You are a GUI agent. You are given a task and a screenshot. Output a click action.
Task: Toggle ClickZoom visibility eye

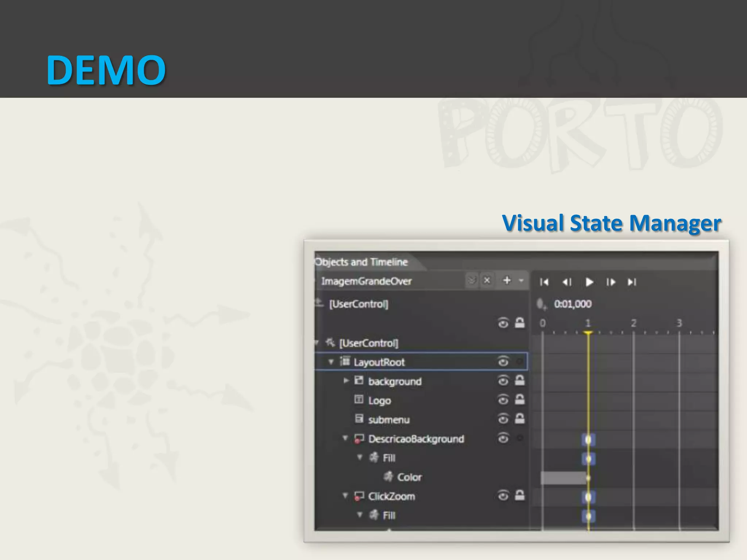pyautogui.click(x=503, y=495)
